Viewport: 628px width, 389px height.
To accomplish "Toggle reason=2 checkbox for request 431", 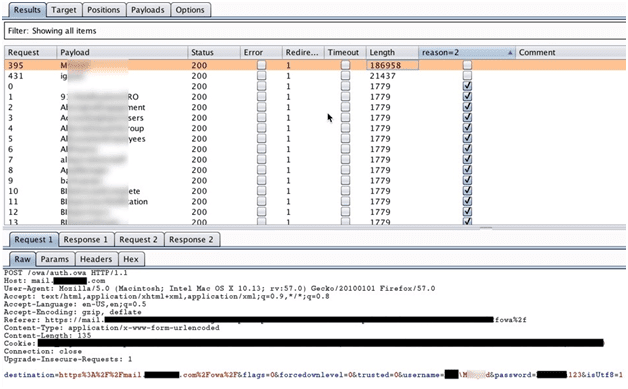I will click(467, 76).
